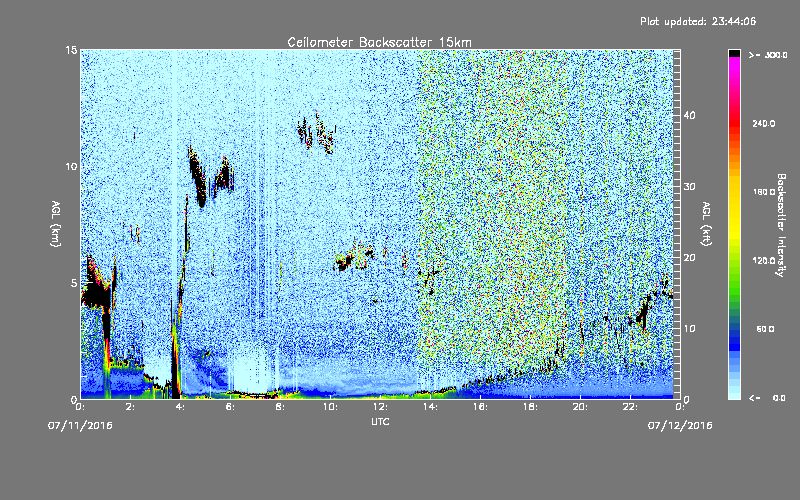Image resolution: width=800 pixels, height=500 pixels.
Task: Click the 12: hour tick label
Action: [381, 407]
